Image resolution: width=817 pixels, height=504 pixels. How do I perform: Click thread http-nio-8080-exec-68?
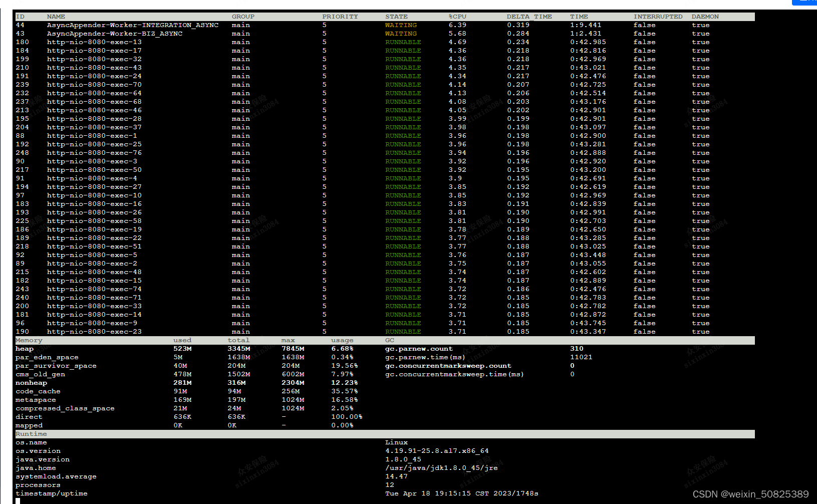pyautogui.click(x=94, y=102)
